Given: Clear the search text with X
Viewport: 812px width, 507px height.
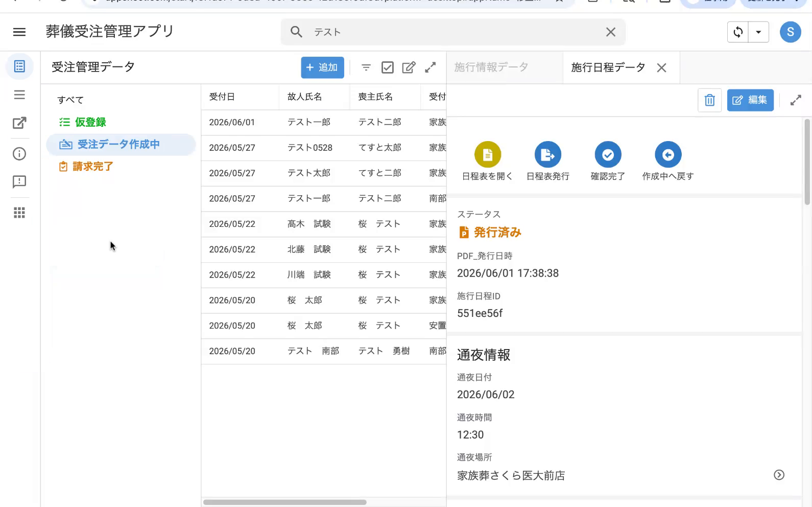Looking at the screenshot, I should tap(610, 32).
